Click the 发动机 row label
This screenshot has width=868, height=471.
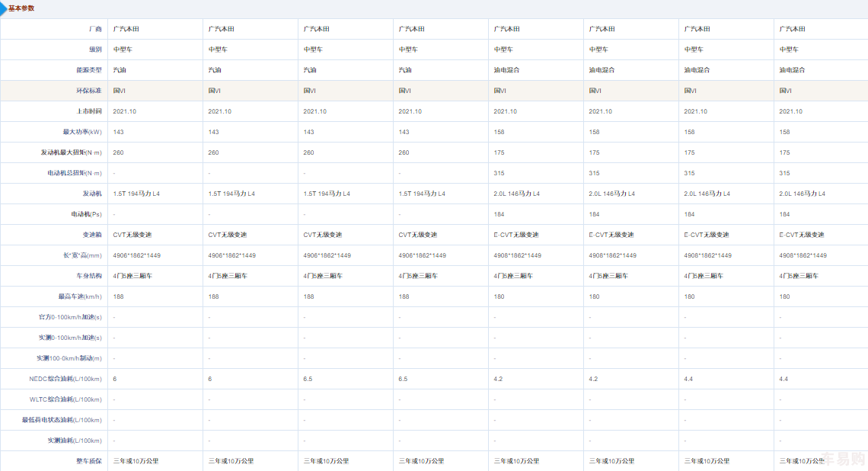click(x=92, y=194)
